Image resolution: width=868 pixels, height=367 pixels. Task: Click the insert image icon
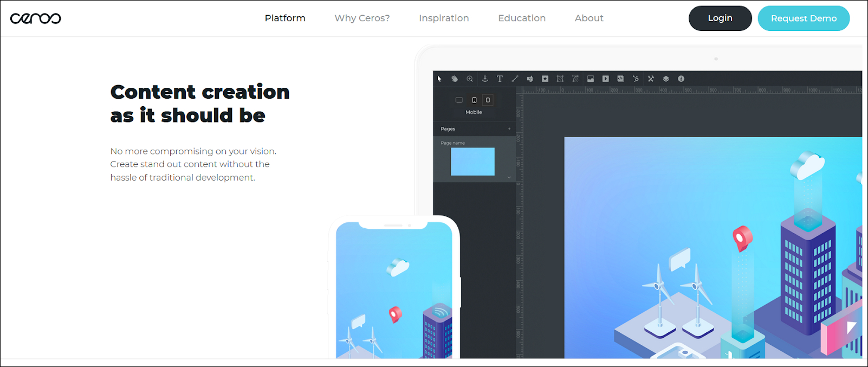[591, 79]
